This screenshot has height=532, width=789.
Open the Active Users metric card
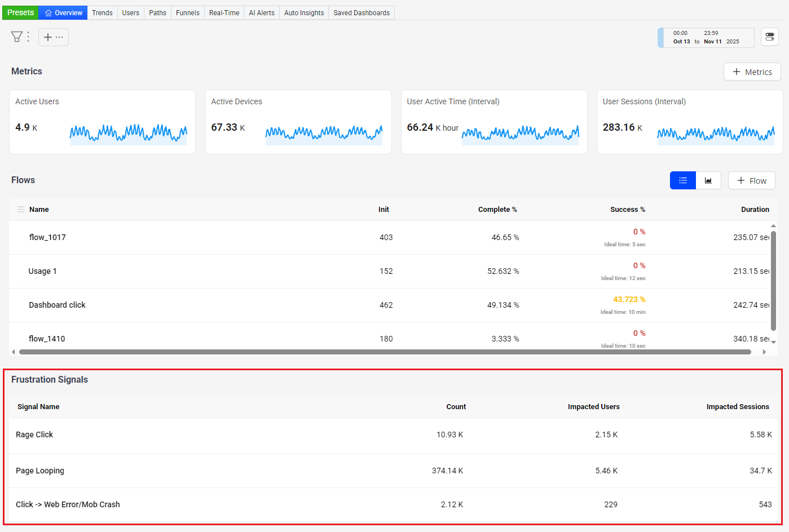102,122
